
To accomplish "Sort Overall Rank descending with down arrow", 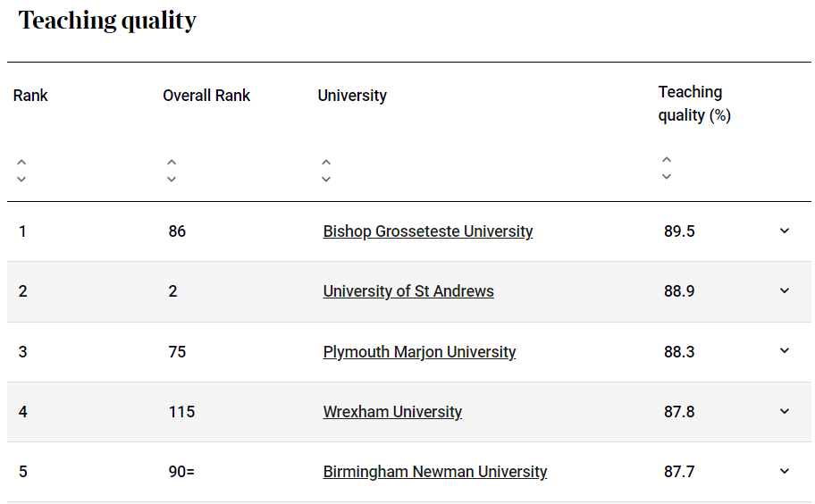I will [172, 180].
